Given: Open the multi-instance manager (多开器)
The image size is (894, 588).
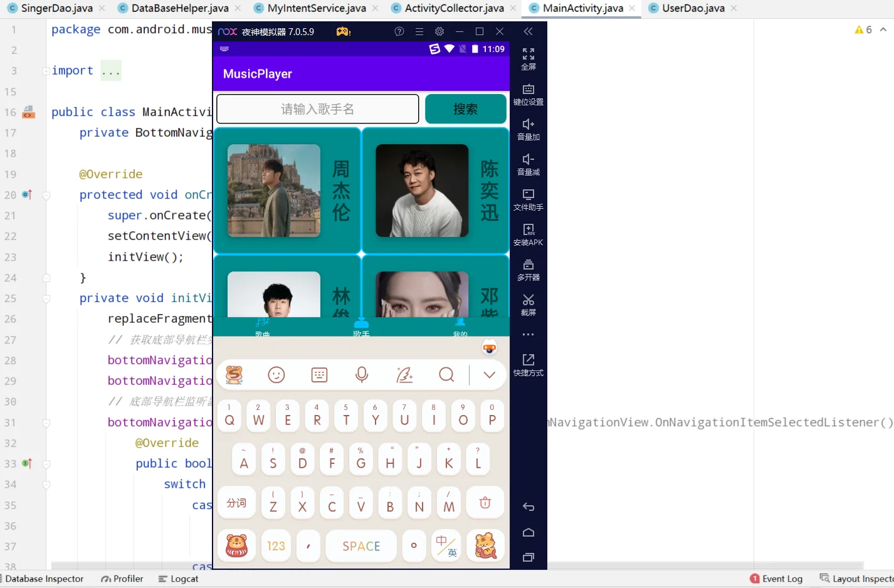Looking at the screenshot, I should (529, 265).
